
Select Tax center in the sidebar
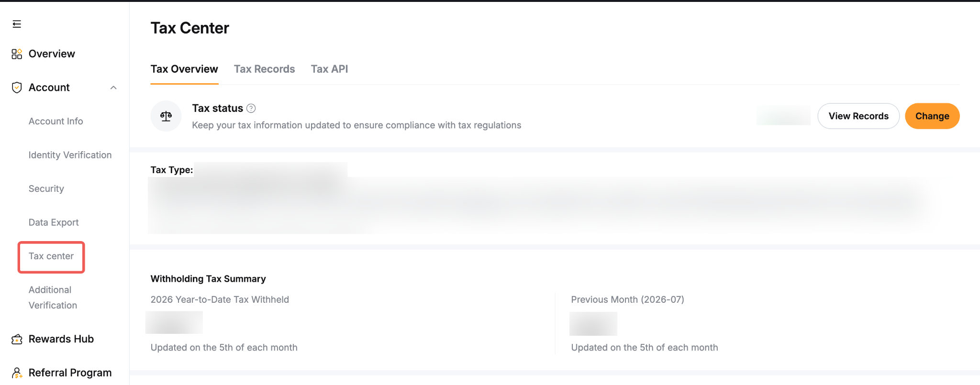[51, 256]
